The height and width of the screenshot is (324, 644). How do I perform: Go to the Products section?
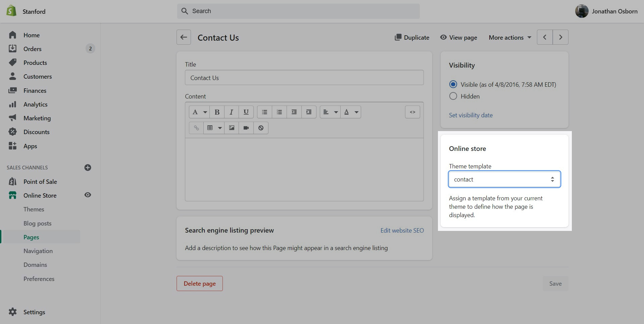point(35,63)
